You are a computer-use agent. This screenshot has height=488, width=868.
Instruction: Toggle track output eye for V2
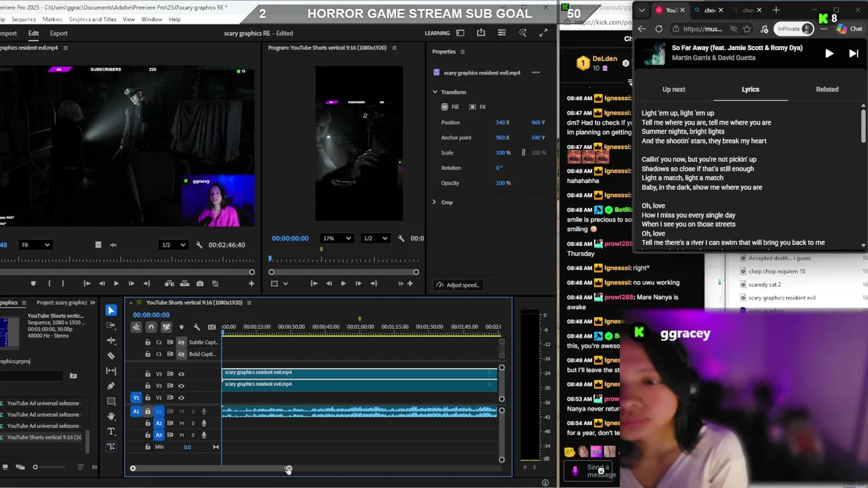(181, 386)
